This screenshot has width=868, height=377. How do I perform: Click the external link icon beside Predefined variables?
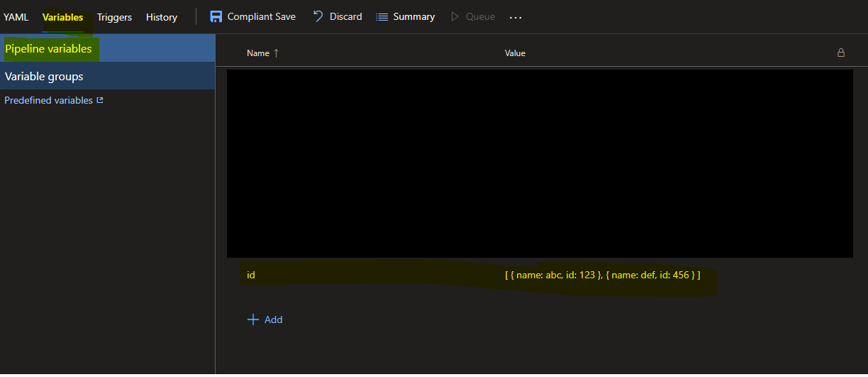click(100, 100)
